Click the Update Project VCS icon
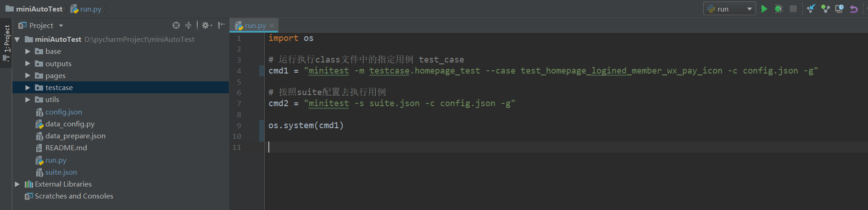The image size is (868, 210). pyautogui.click(x=811, y=9)
